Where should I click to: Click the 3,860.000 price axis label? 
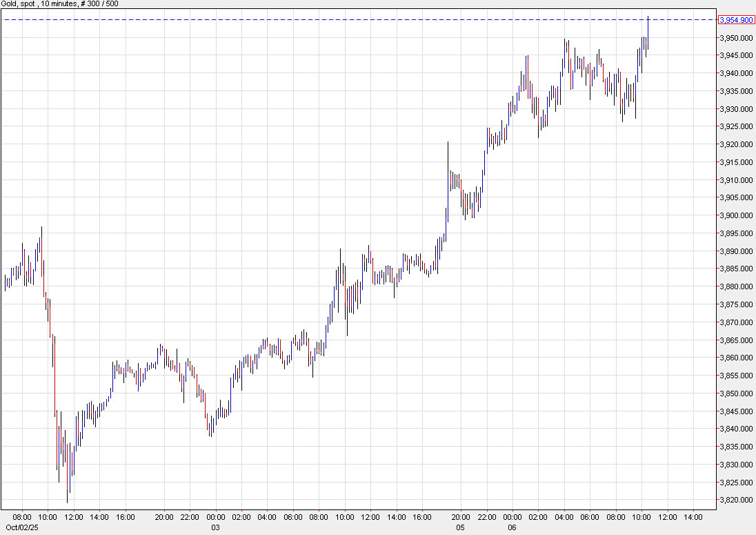coord(736,358)
